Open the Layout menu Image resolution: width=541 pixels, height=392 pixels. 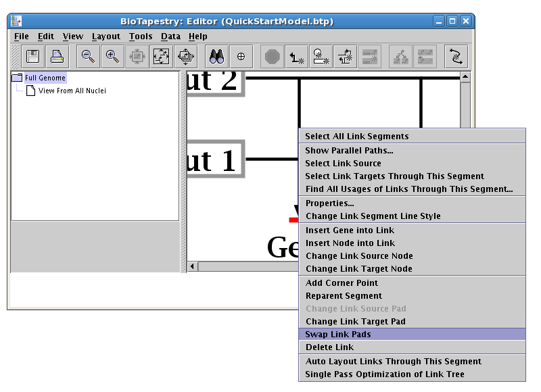pyautogui.click(x=105, y=36)
